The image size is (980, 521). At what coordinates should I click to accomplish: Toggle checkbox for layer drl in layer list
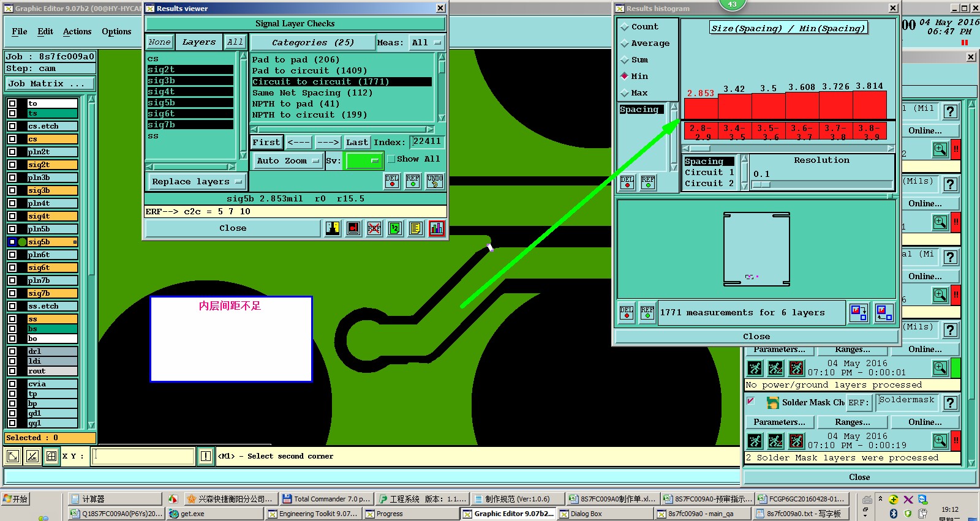12,351
